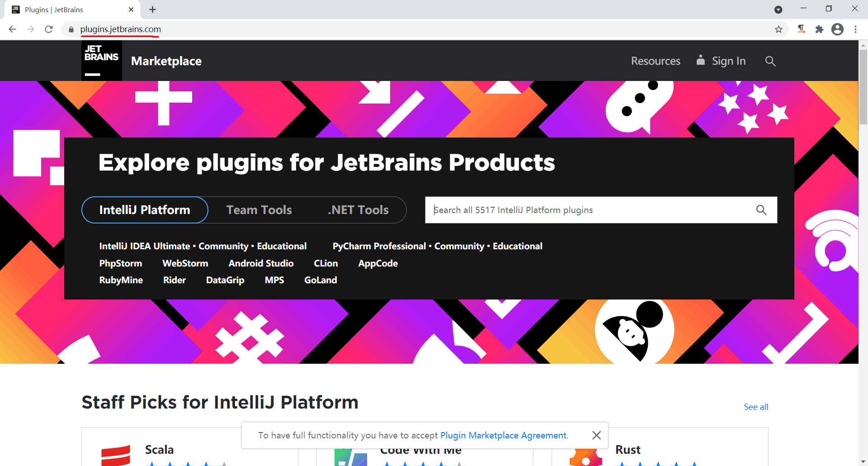Open the Resources menu

[x=656, y=61]
